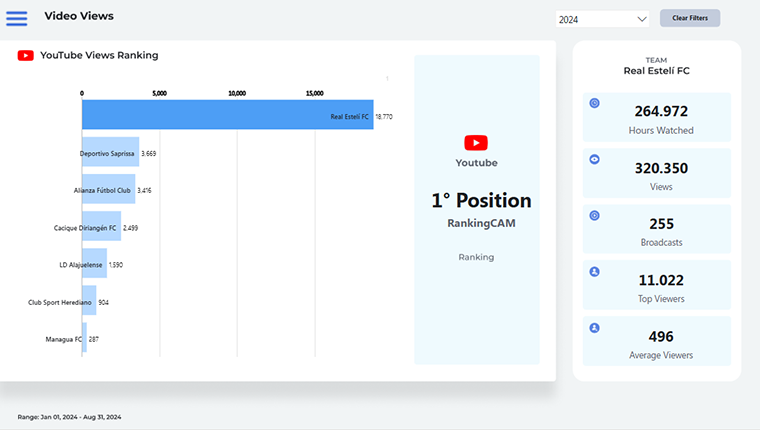760x430 pixels.
Task: Click the 18.770 bar value label
Action: [384, 117]
